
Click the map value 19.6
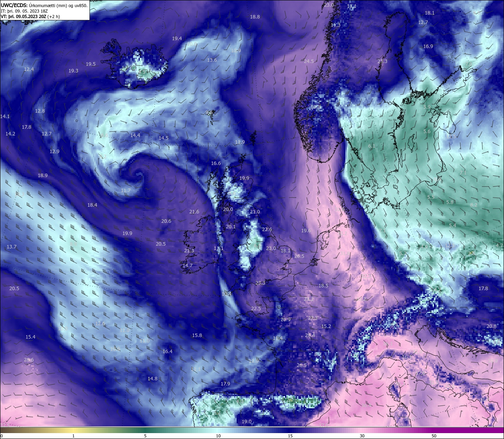pos(306,231)
